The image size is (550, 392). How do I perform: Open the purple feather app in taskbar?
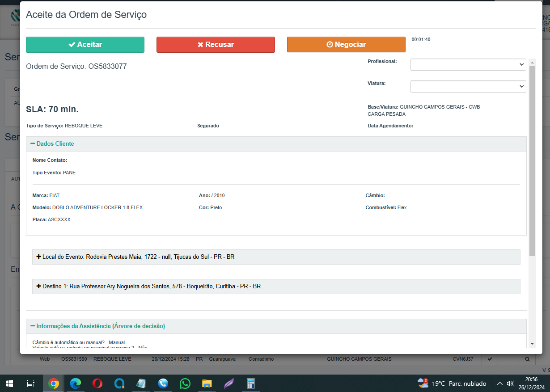(x=228, y=383)
